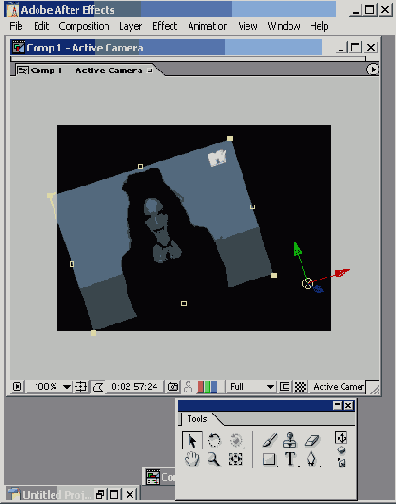Click the layer's bottom-left corner handle
Screen dimensions: 396x504
pos(94,333)
